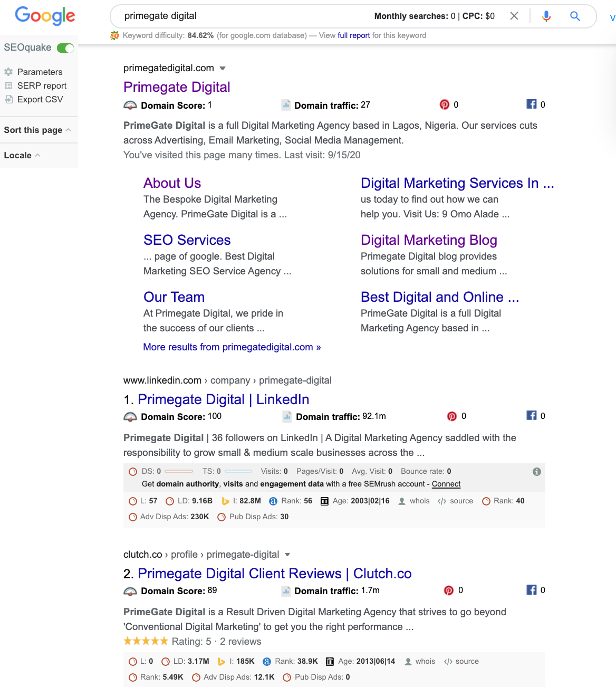
Task: Open Primegate Digital | LinkedIn result
Action: tap(224, 399)
